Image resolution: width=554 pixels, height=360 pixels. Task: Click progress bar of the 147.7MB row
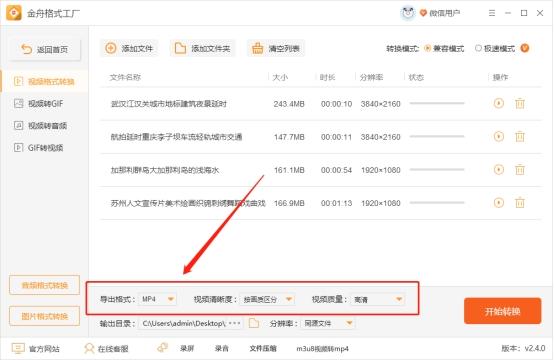point(437,136)
